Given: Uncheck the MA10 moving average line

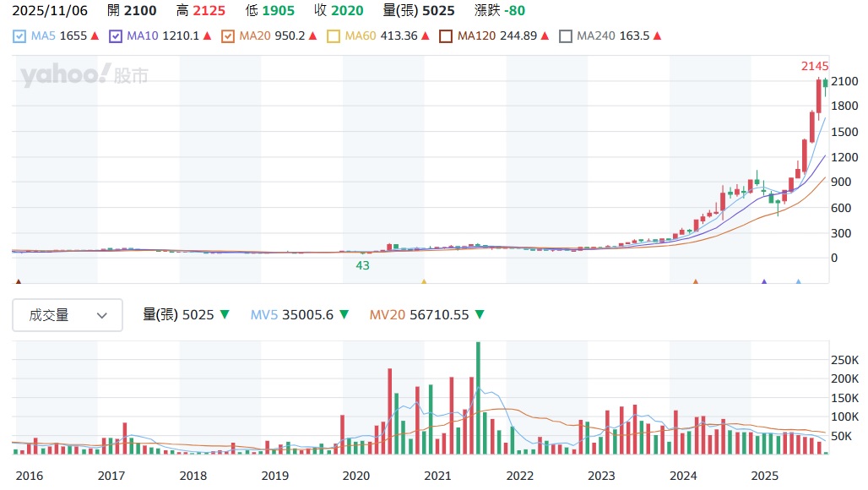Looking at the screenshot, I should coord(116,36).
